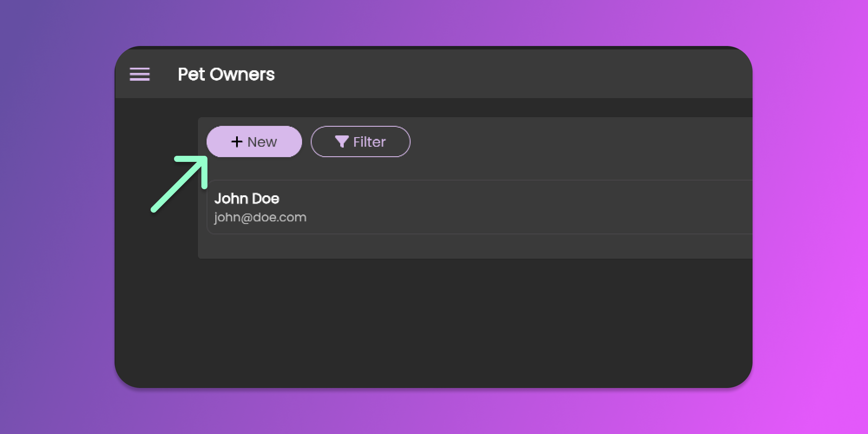Click the "New" text label
Image resolution: width=868 pixels, height=434 pixels.
coord(262,142)
